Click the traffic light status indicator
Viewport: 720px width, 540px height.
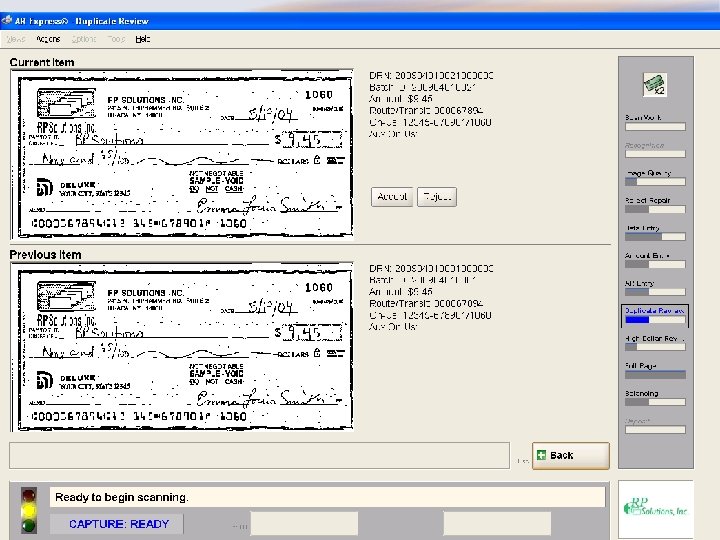tap(29, 510)
